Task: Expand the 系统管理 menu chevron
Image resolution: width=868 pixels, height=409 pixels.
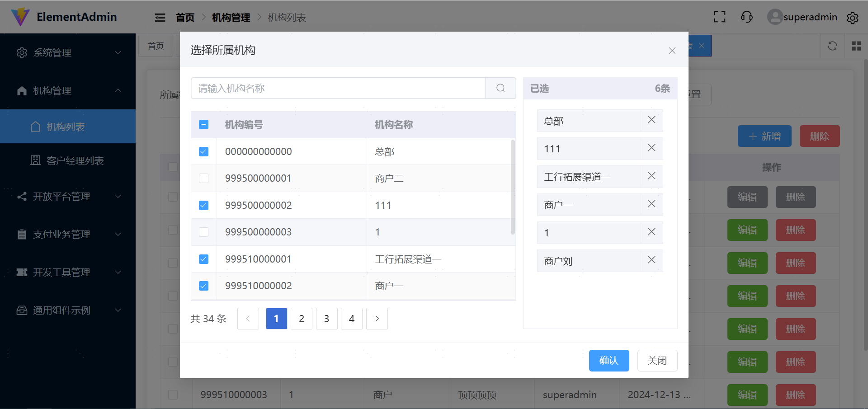Action: pos(118,52)
